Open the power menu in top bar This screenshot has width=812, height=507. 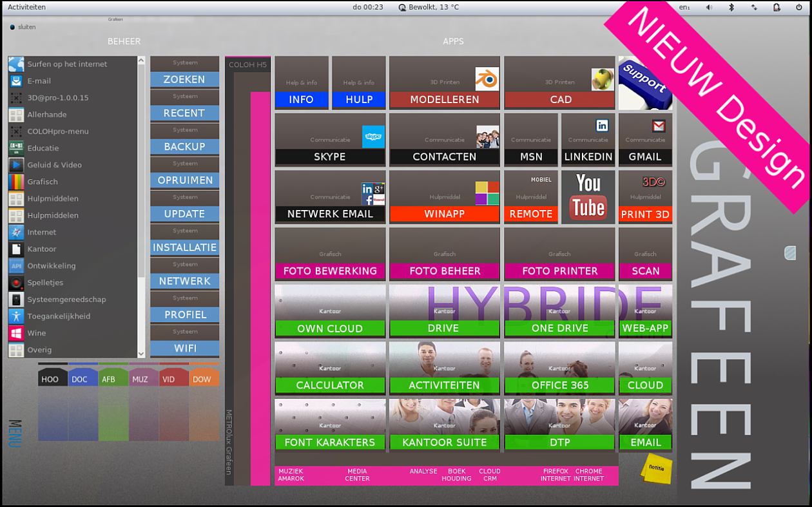point(798,7)
